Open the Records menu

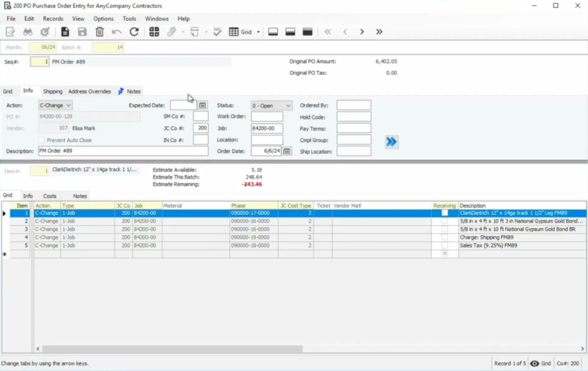(x=53, y=19)
